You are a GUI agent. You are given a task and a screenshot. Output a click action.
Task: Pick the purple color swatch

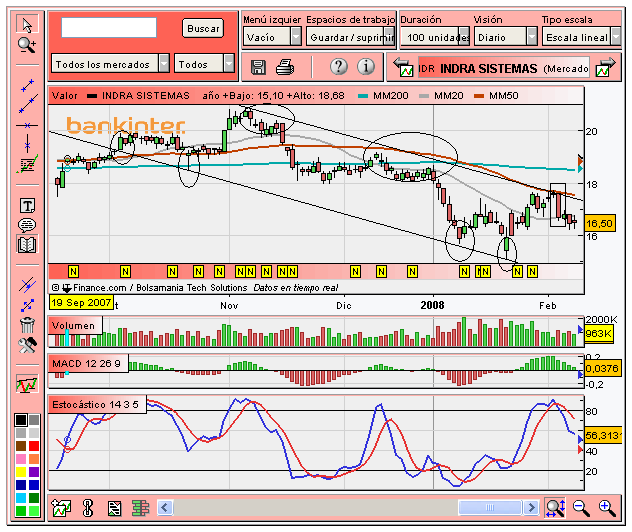click(x=34, y=472)
